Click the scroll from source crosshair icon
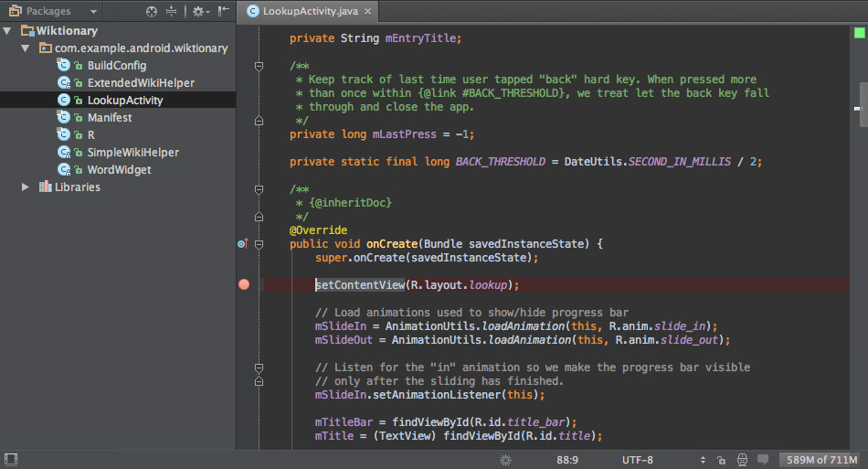The width and height of the screenshot is (868, 469). tap(151, 11)
